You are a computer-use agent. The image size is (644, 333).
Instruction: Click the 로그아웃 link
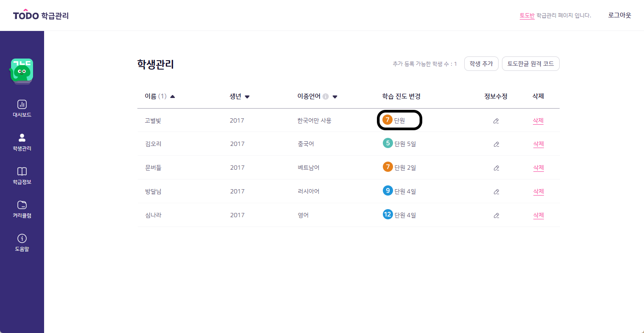[619, 15]
